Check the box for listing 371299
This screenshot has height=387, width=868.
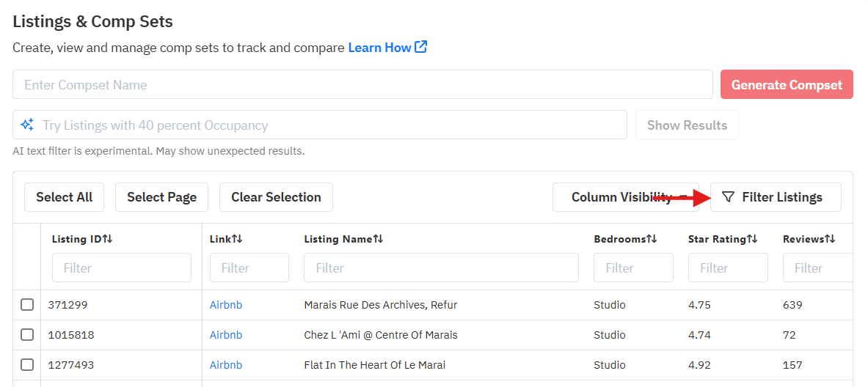(27, 305)
